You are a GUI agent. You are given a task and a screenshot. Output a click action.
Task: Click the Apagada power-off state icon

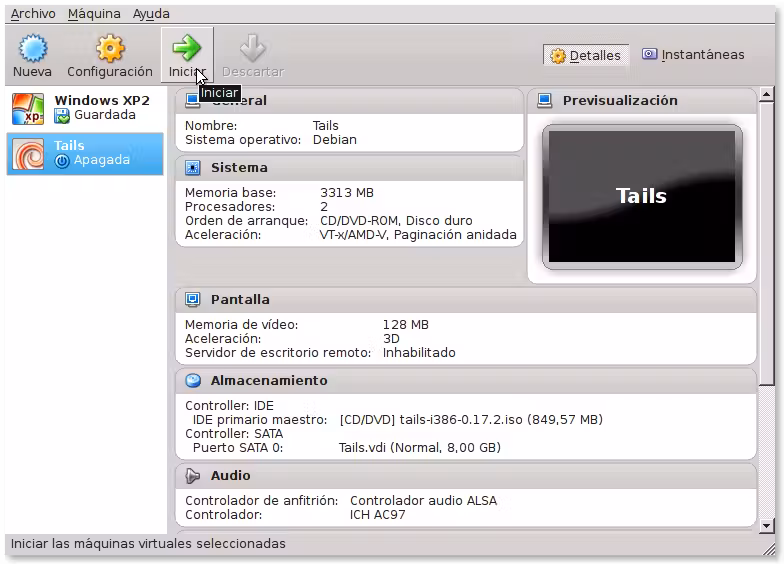[62, 161]
